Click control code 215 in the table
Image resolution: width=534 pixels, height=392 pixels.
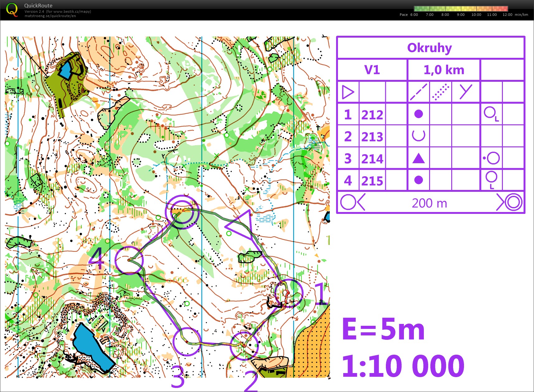point(372,181)
